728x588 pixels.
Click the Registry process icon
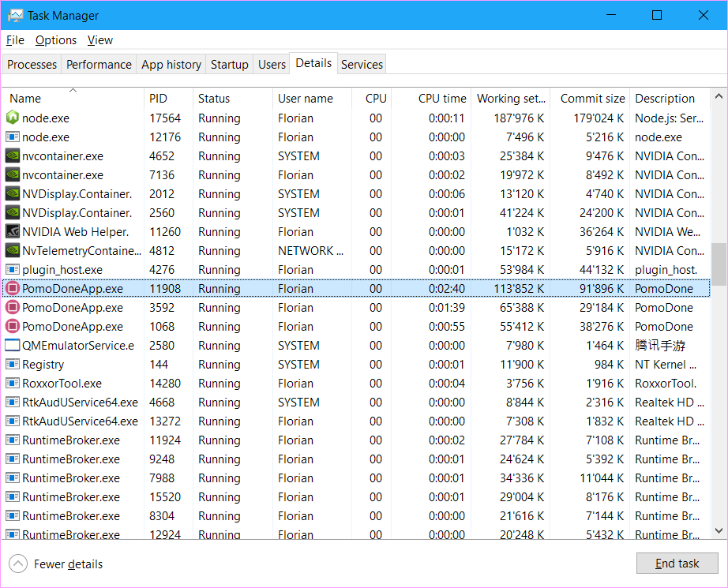coord(13,365)
